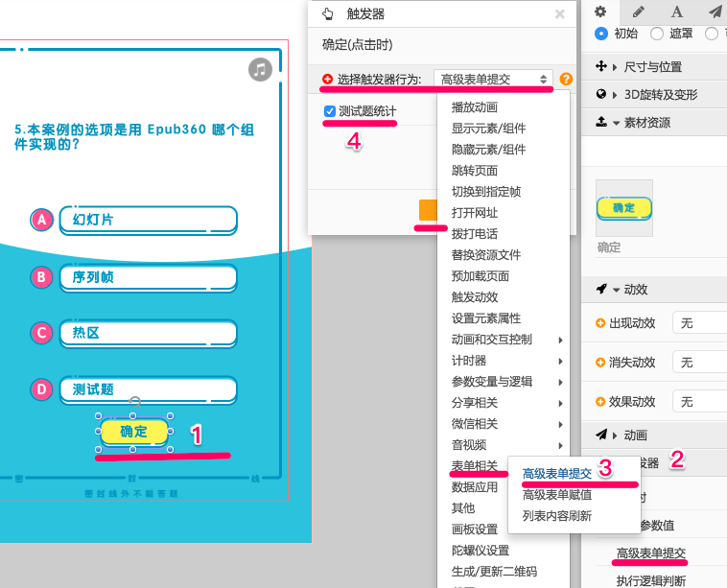Open the text 'A' tab
The height and width of the screenshot is (588, 727).
[676, 12]
